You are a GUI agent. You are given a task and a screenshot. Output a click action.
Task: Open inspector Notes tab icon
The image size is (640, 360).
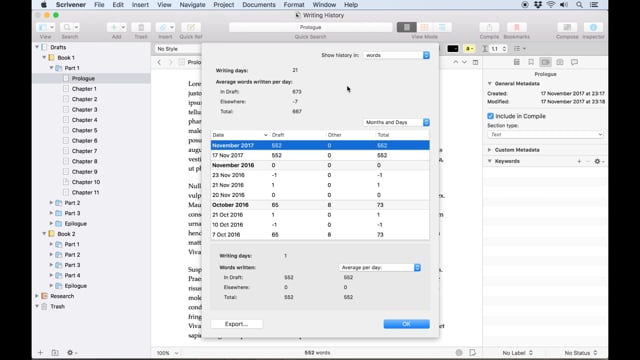tap(516, 62)
